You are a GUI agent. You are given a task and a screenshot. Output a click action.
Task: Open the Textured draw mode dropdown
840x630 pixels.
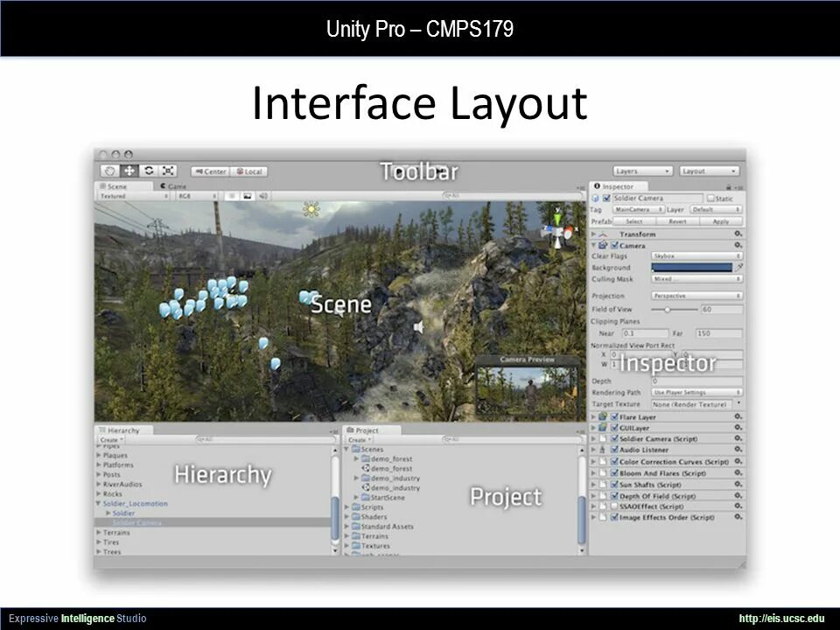(133, 196)
